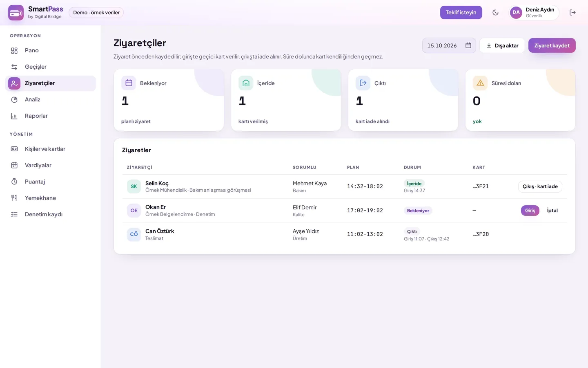This screenshot has height=368, width=588.
Task: Click the Süresi dolan warning icon
Action: tap(480, 83)
